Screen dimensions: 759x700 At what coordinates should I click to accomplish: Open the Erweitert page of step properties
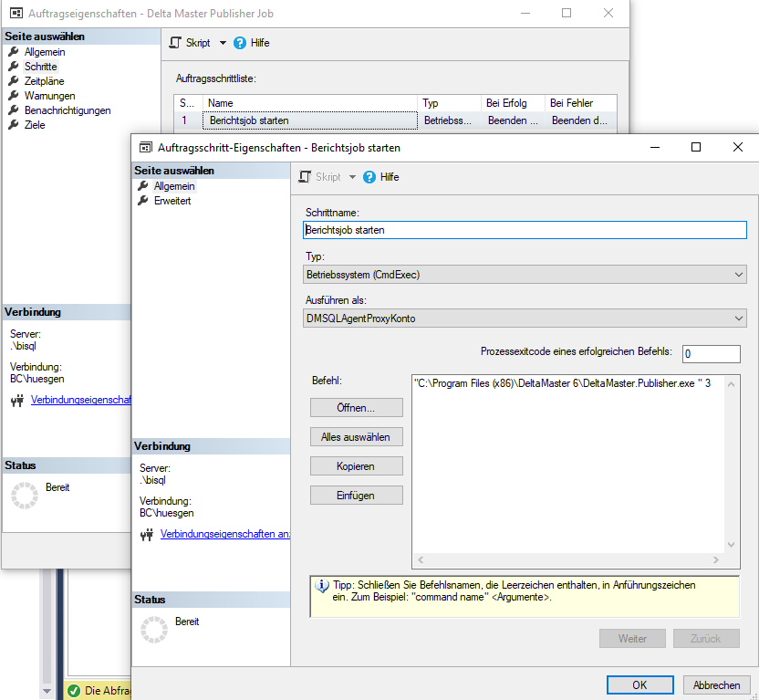click(172, 201)
